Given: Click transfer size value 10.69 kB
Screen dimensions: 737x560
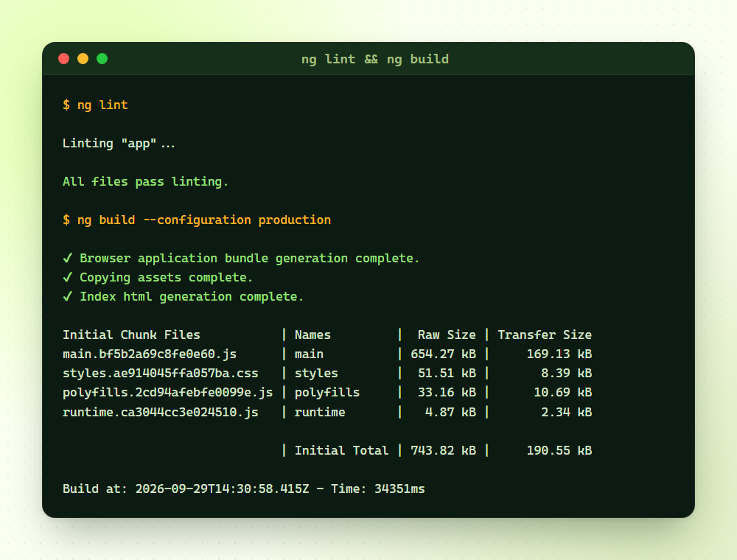Looking at the screenshot, I should pyautogui.click(x=563, y=393).
